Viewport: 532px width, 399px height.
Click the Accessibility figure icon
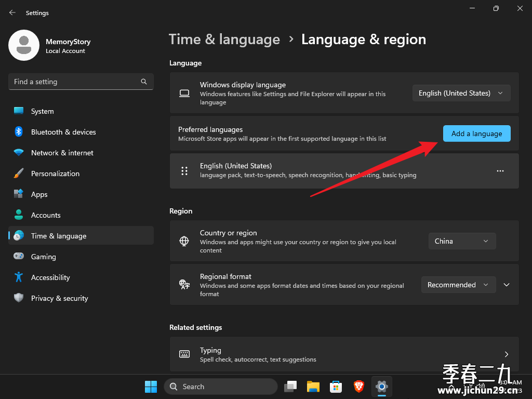(x=19, y=277)
